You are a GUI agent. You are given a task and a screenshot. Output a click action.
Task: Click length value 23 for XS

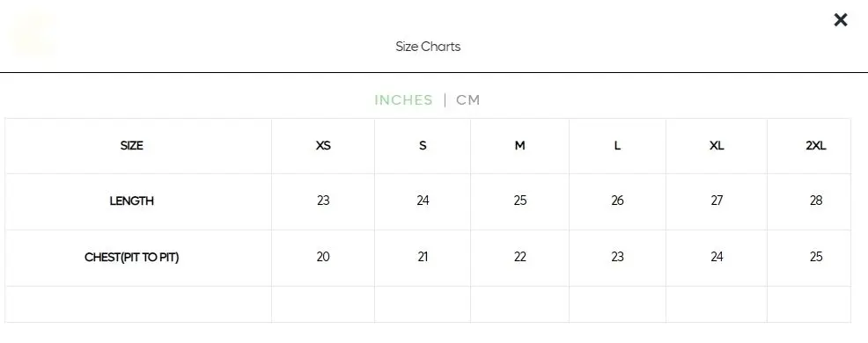(x=323, y=201)
